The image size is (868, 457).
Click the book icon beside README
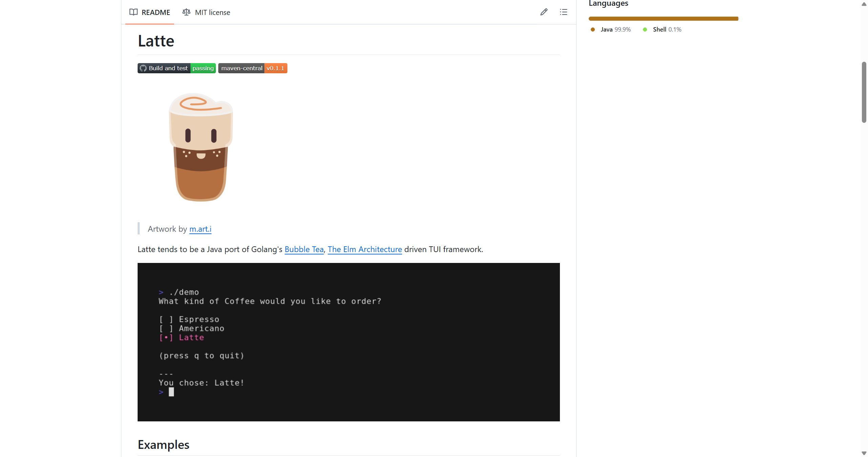[133, 12]
